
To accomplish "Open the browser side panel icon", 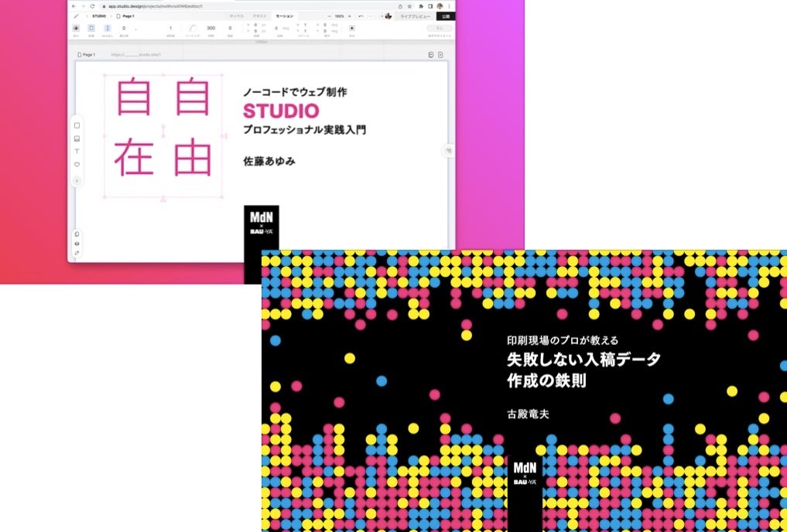I will [x=430, y=6].
